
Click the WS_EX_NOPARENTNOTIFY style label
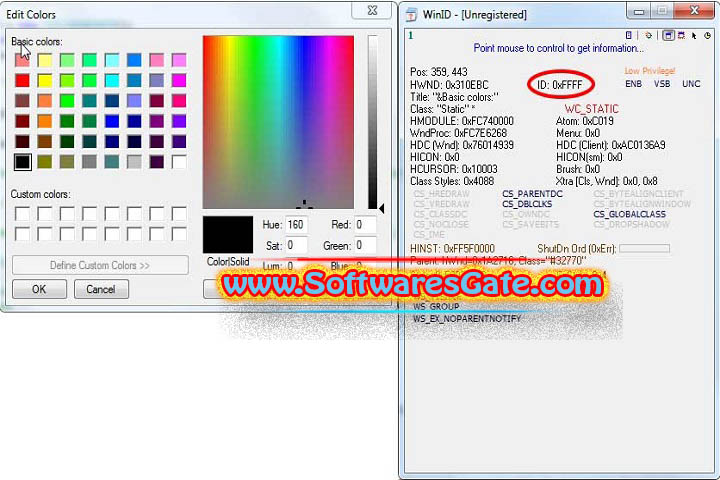coord(467,318)
